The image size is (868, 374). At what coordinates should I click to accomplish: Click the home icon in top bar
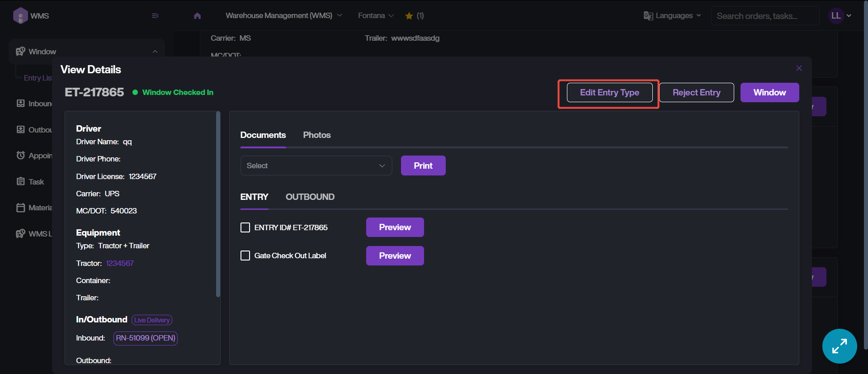click(197, 16)
